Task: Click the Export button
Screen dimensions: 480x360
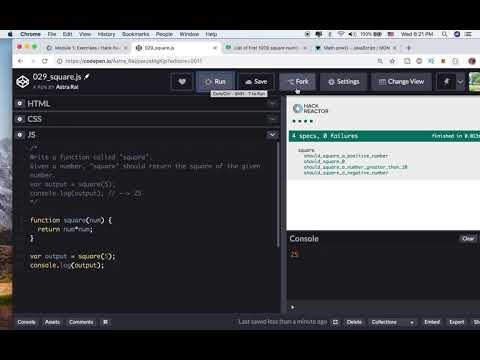Action: tap(456, 322)
